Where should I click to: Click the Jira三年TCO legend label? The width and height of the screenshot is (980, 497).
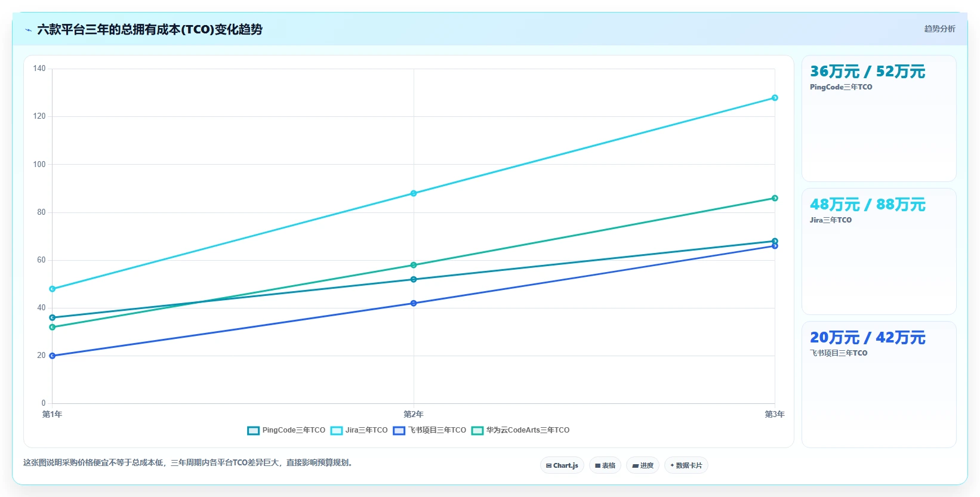click(x=366, y=430)
